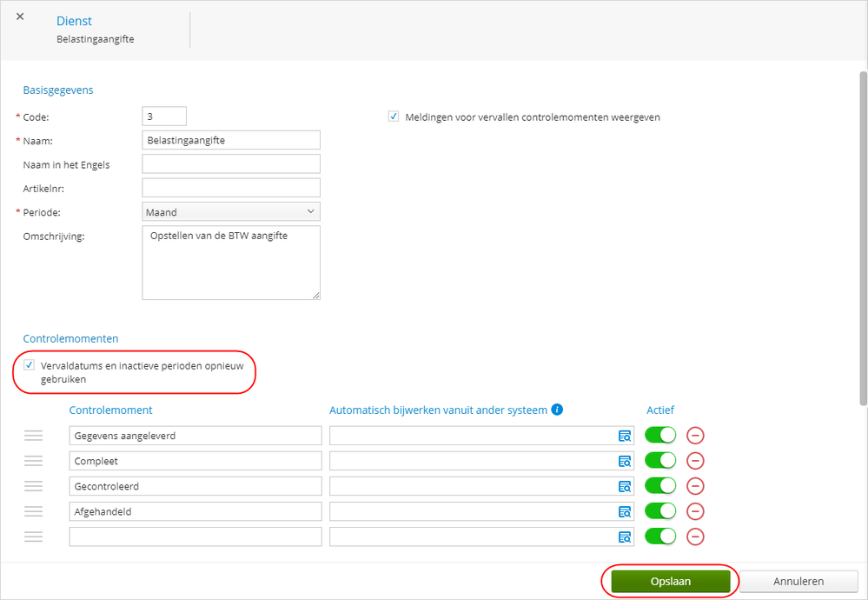Click the vertical scrollbar of the dialog
Image resolution: width=868 pixels, height=600 pixels.
click(x=863, y=238)
